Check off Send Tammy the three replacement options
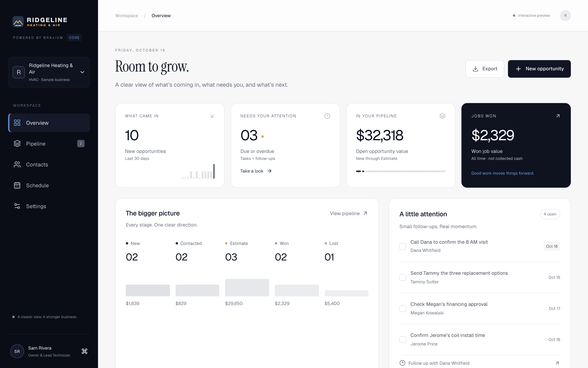 point(403,277)
